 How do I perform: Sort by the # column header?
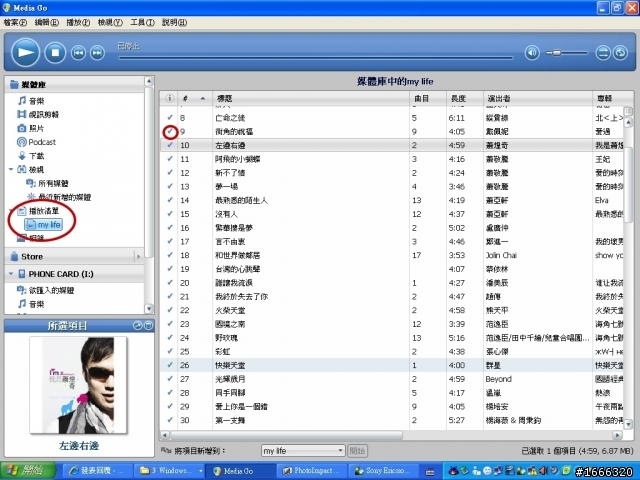coord(195,98)
